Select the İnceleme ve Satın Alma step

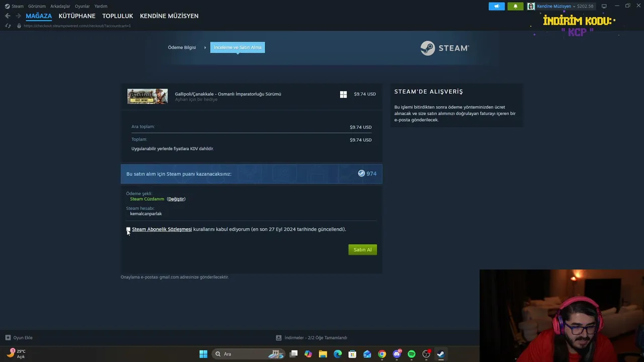pyautogui.click(x=237, y=47)
